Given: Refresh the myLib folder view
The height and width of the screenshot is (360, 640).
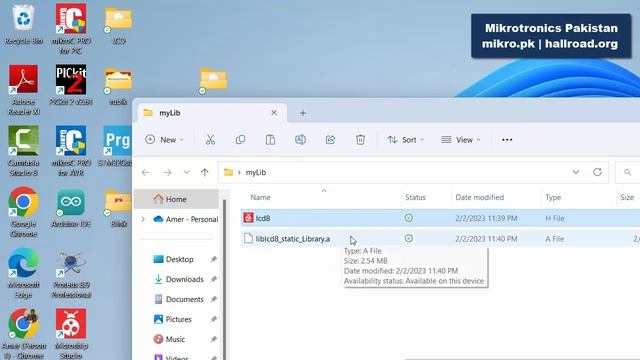Looking at the screenshot, I should (598, 172).
